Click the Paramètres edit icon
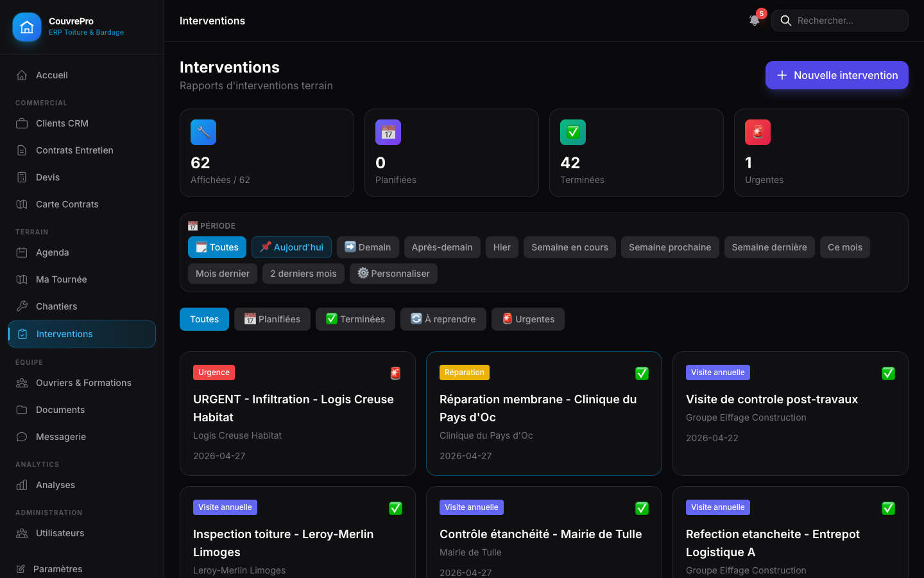 point(21,569)
